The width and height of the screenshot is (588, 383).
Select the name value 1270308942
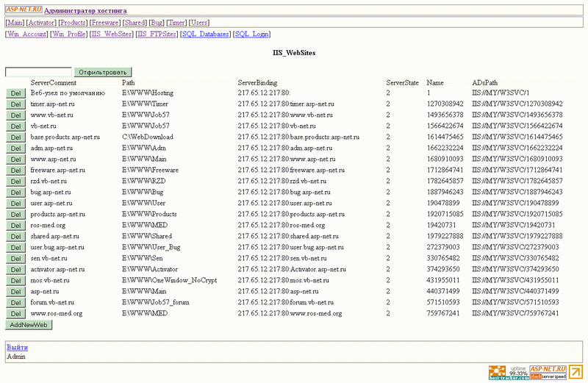(x=445, y=104)
